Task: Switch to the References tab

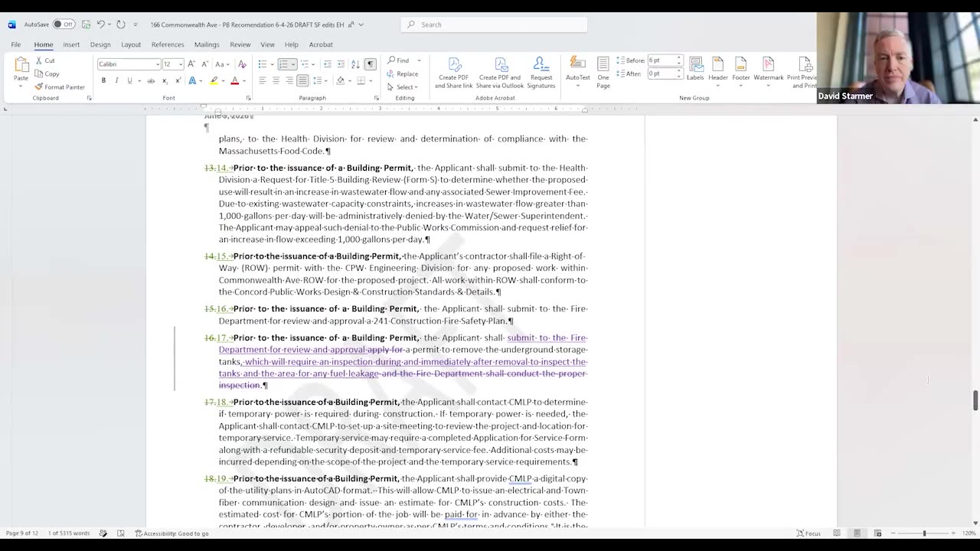Action: tap(168, 44)
